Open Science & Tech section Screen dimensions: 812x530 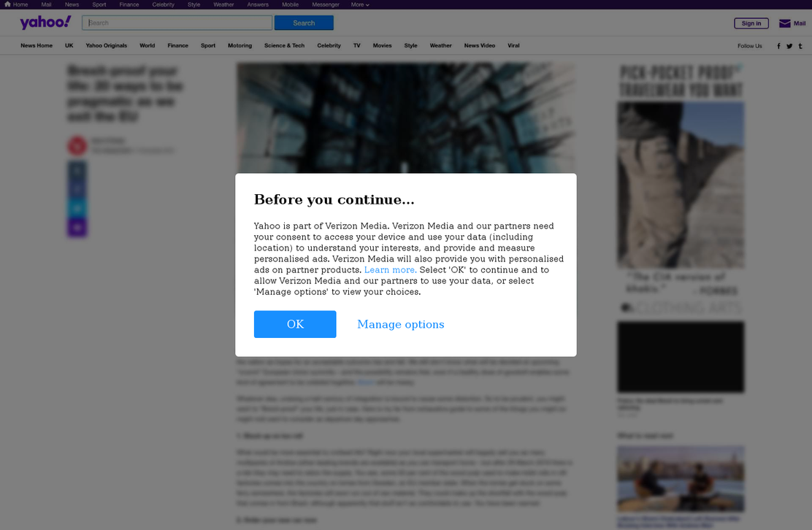(x=284, y=45)
